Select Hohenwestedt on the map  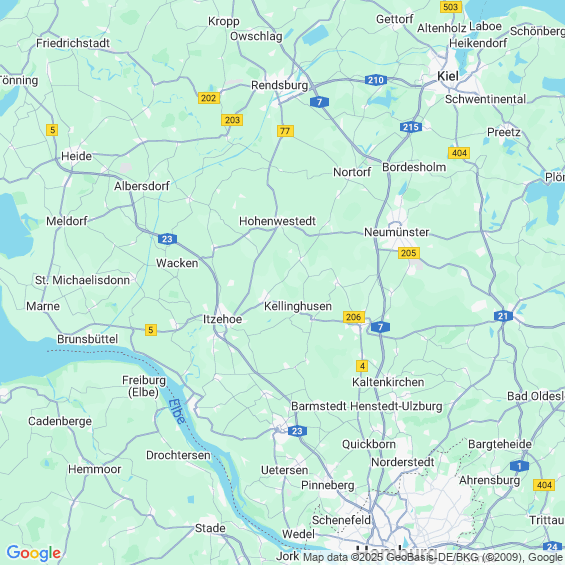[277, 221]
